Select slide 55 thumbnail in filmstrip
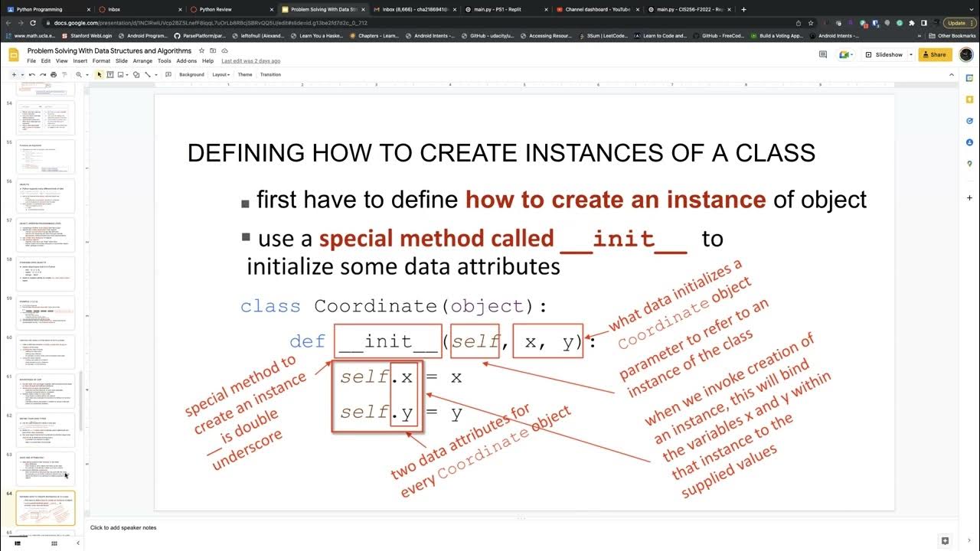 (x=45, y=157)
